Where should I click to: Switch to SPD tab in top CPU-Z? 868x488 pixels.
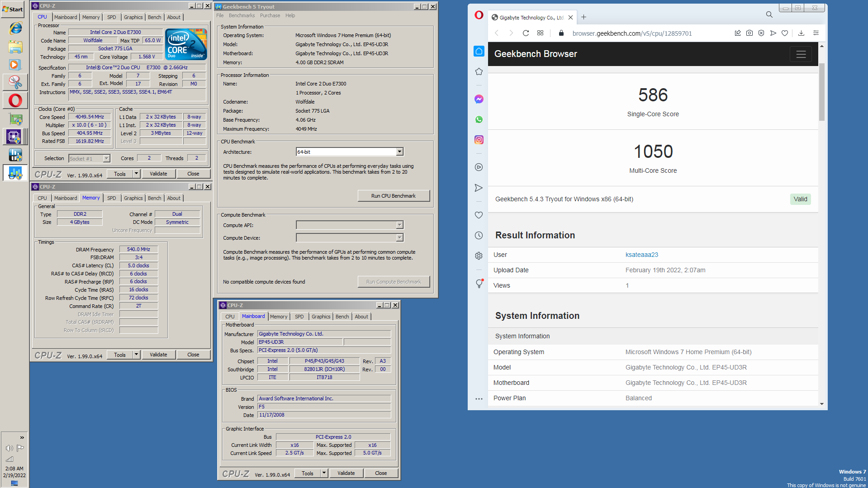point(111,17)
